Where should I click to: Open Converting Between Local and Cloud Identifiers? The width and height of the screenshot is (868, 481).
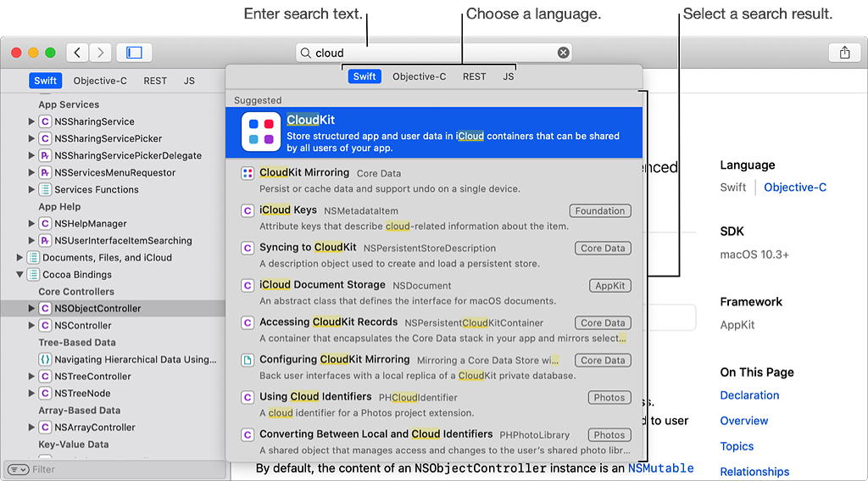(x=434, y=442)
